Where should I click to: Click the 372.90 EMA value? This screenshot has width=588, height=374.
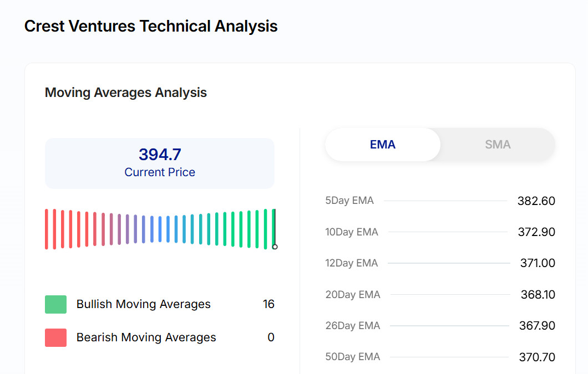point(536,232)
